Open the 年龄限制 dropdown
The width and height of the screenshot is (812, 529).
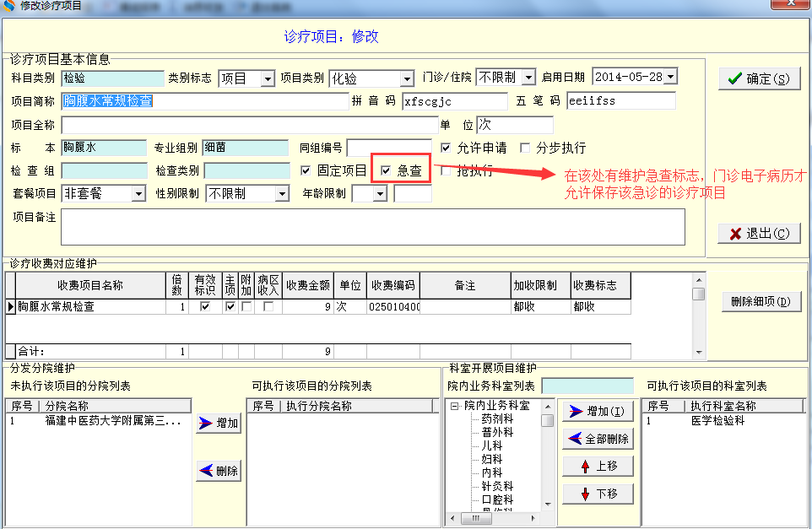pos(381,194)
